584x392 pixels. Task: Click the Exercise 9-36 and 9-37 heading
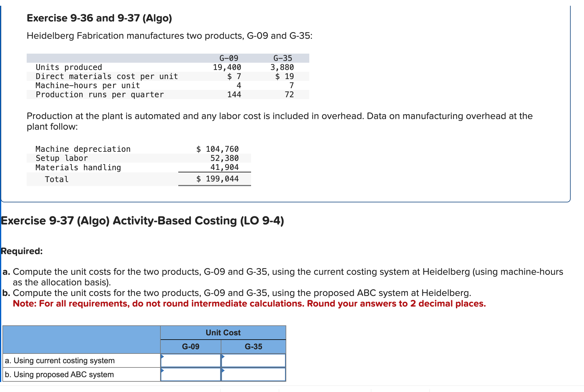pos(99,18)
